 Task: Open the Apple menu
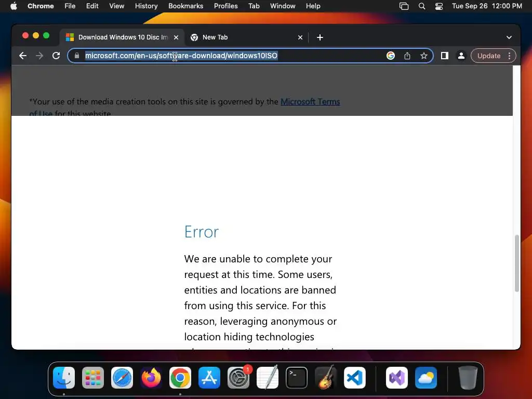click(x=14, y=6)
